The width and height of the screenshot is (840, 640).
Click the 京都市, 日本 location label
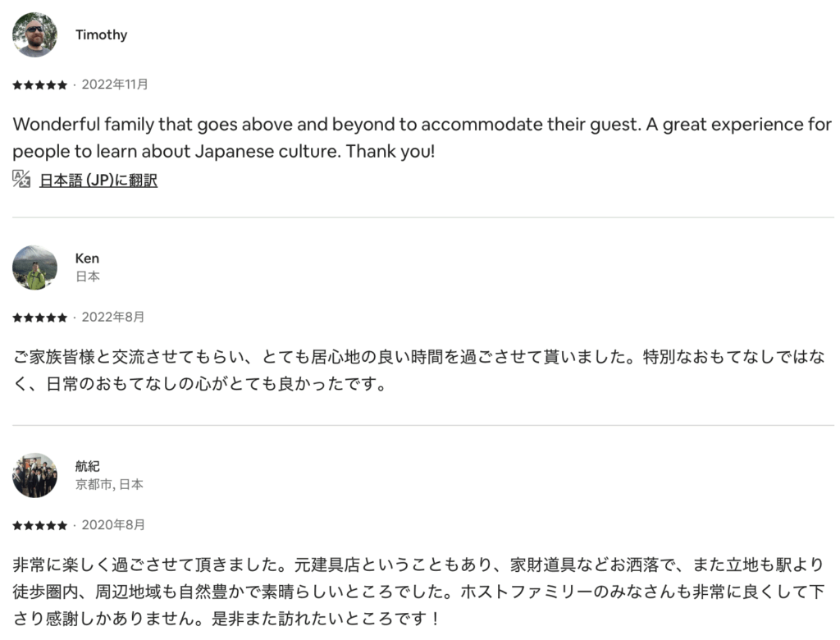pos(109,484)
